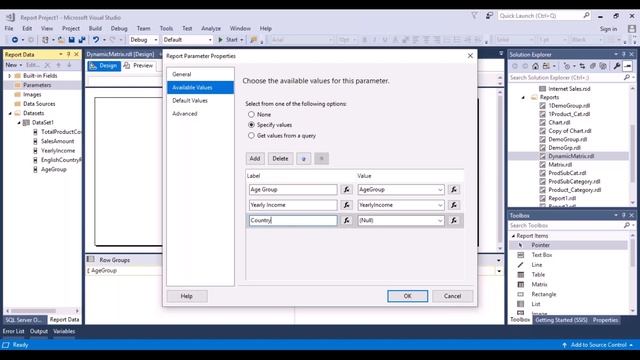
Task: Open the Analyze menu
Action: 211,29
